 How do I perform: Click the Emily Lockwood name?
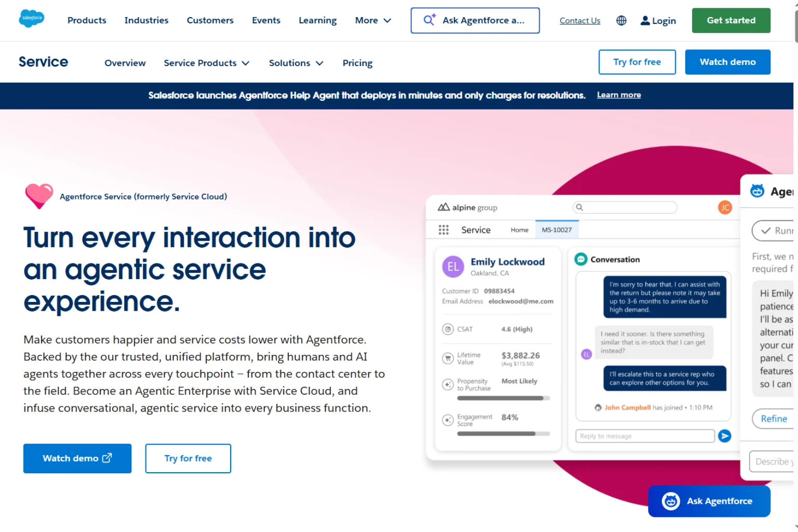click(x=508, y=262)
